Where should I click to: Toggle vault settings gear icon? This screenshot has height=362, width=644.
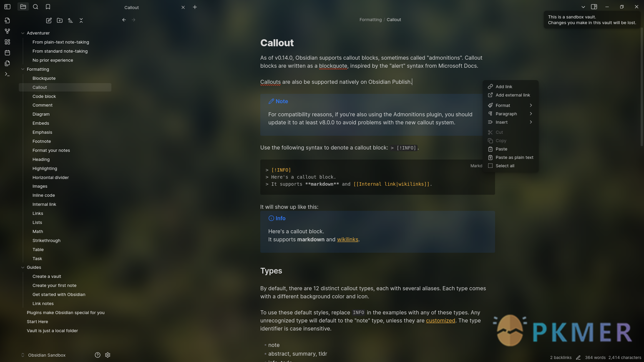[x=108, y=355]
